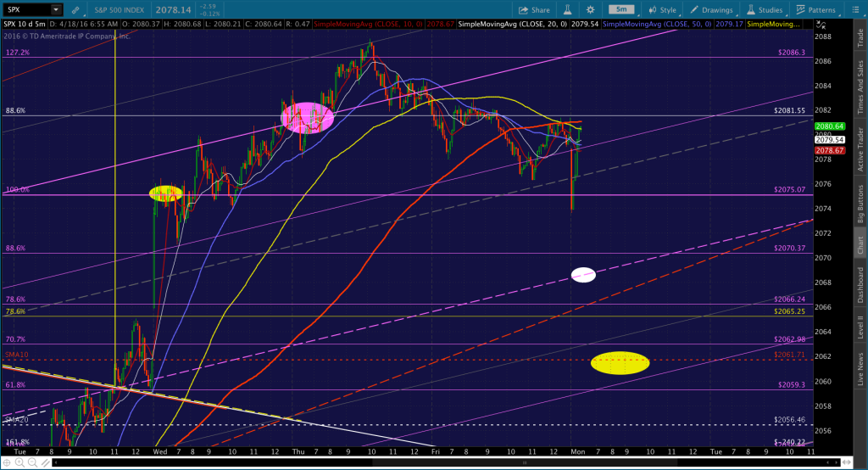
Task: Click the last price 2078.14
Action: coord(173,10)
